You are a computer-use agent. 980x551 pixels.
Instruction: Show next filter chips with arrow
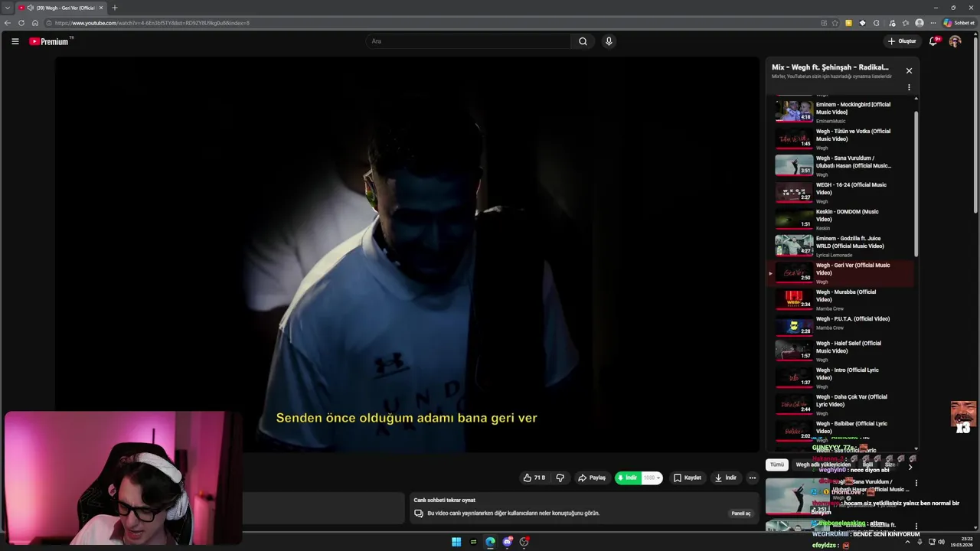pos(910,467)
